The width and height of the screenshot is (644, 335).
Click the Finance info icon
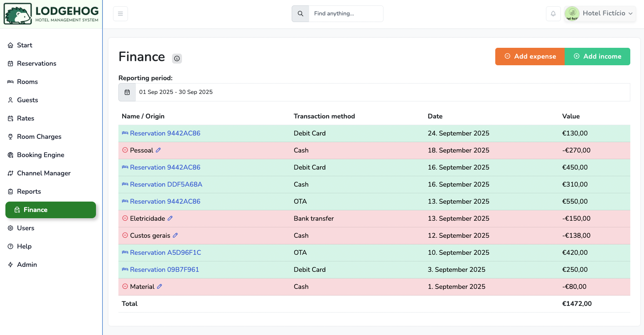tap(177, 59)
